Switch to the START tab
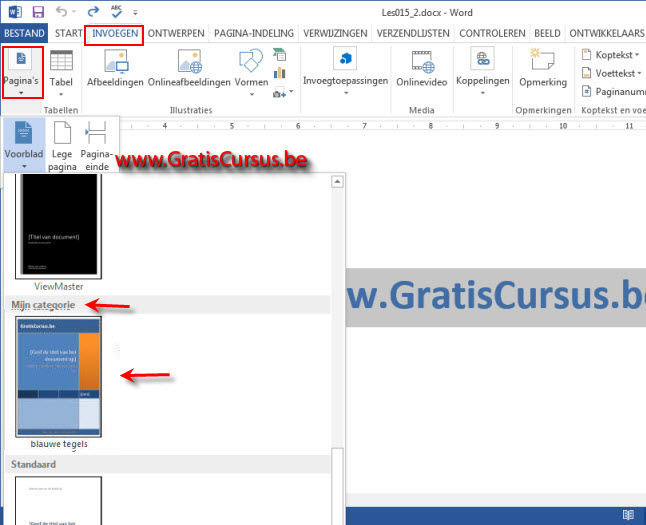646x525 pixels. tap(68, 33)
